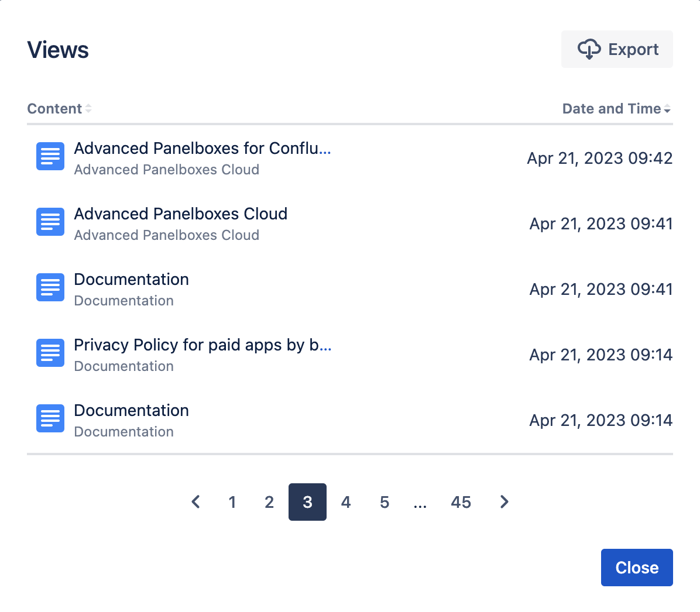Click the cloud download icon beside Export

click(589, 50)
